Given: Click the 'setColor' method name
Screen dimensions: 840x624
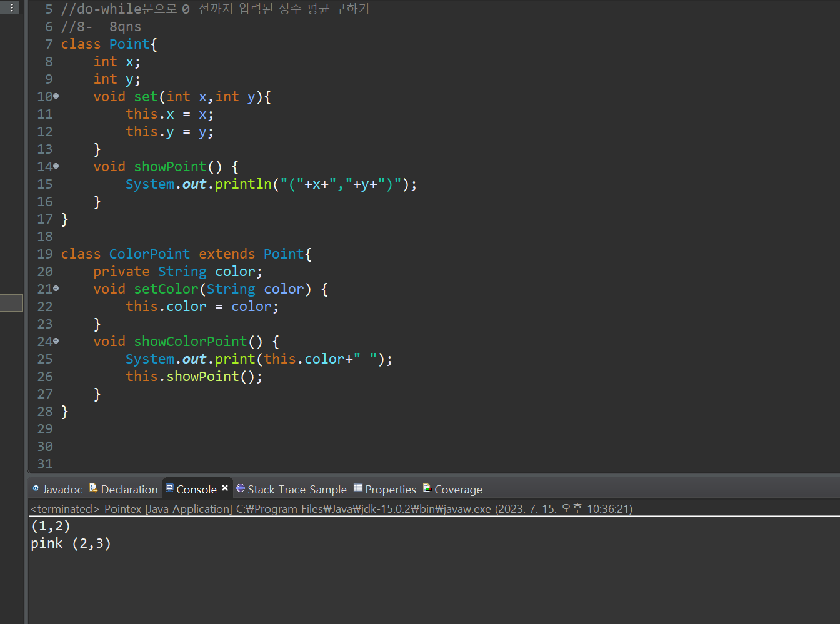Looking at the screenshot, I should click(166, 289).
